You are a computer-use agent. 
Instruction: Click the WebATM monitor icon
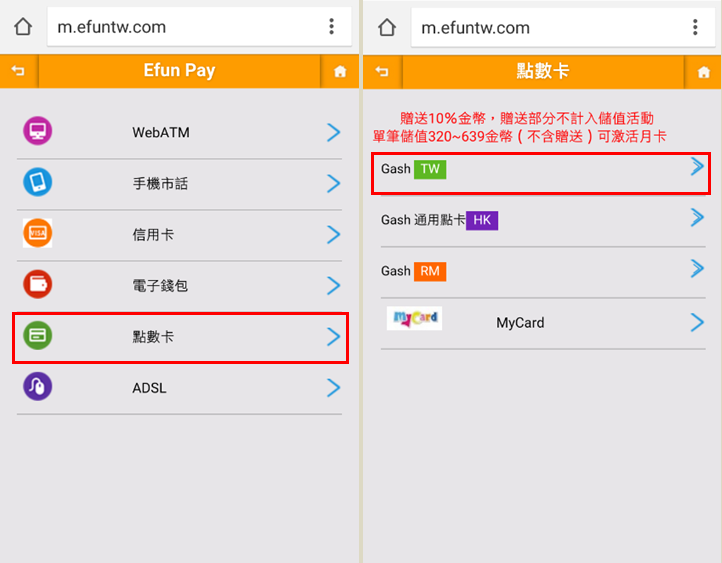pyautogui.click(x=37, y=131)
